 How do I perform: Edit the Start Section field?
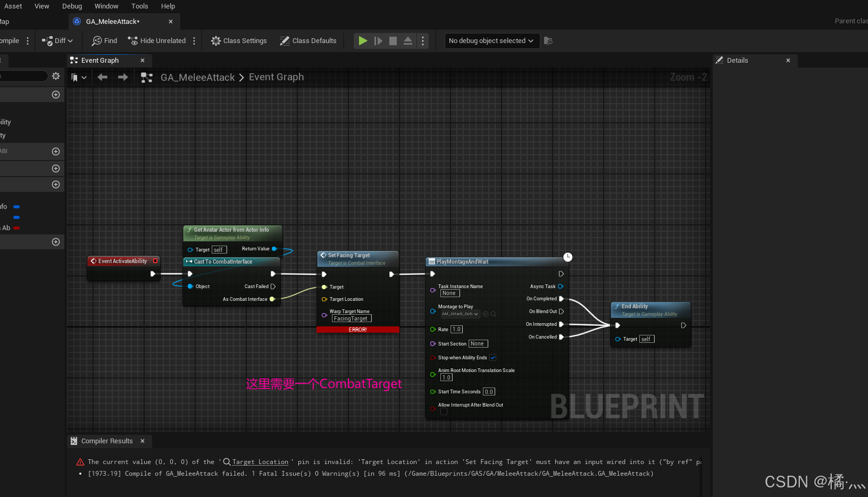(478, 344)
